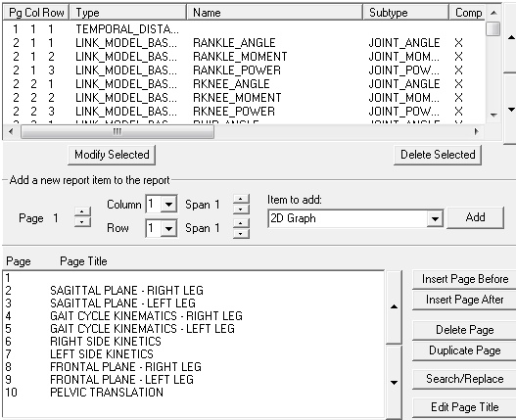Open the Column number dropdown
516x420 pixels.
(168, 205)
